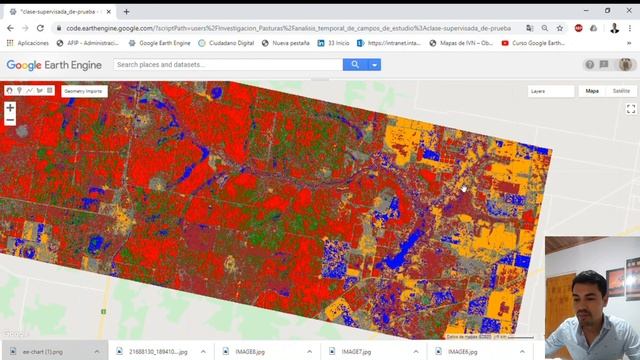This screenshot has width=640, height=360.
Task: Select the clase-supervisada_de-prueba tab
Action: [59, 12]
